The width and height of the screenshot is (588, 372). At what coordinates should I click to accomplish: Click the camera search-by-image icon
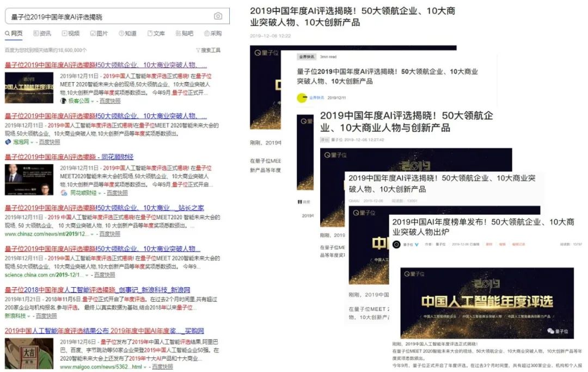[219, 16]
